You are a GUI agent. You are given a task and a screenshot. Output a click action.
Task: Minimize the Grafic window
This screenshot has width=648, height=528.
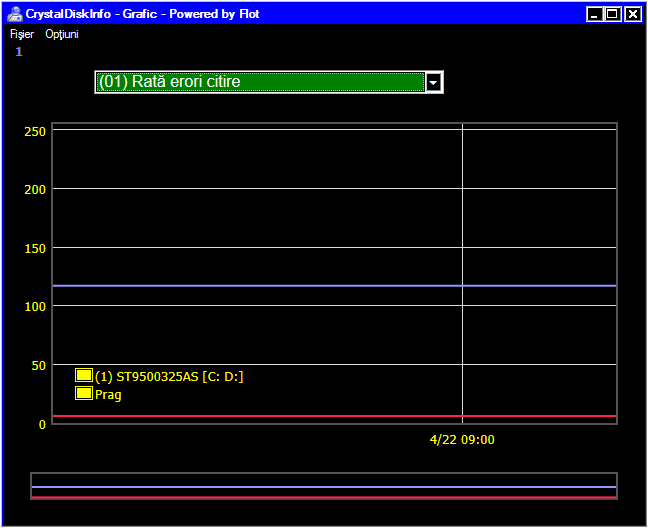(x=594, y=14)
